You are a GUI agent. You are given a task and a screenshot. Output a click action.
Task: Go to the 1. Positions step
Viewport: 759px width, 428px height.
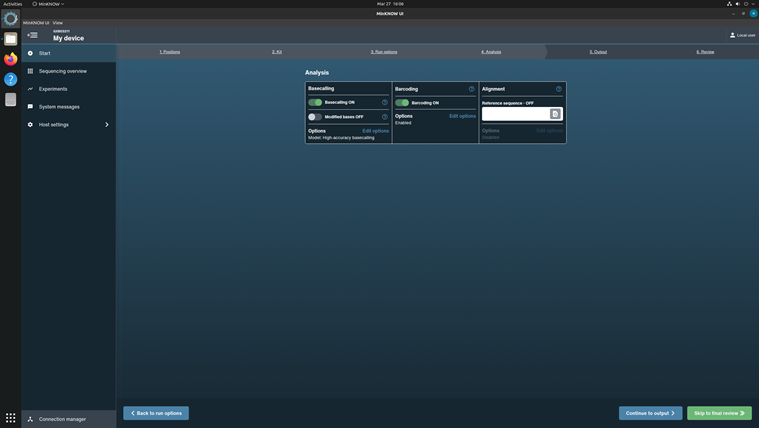(170, 52)
